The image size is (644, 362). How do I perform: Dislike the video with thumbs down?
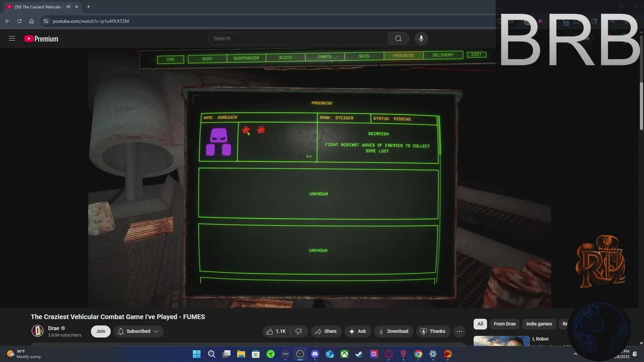[x=299, y=331]
